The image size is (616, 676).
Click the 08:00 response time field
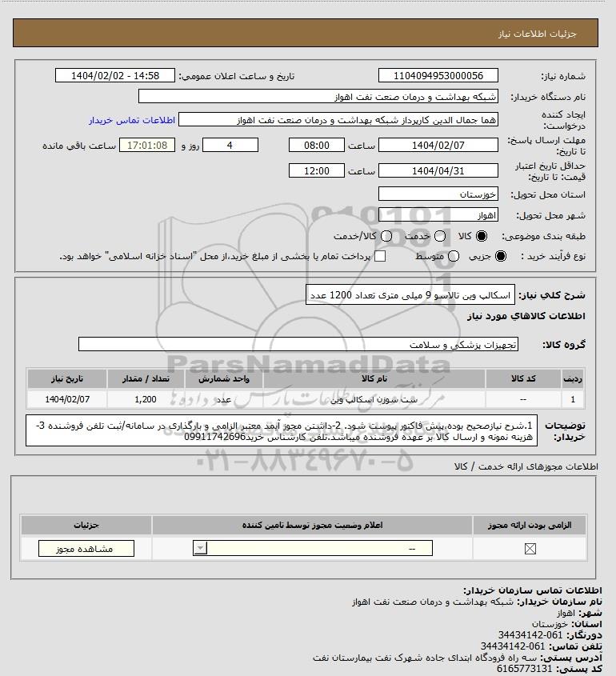click(x=317, y=146)
